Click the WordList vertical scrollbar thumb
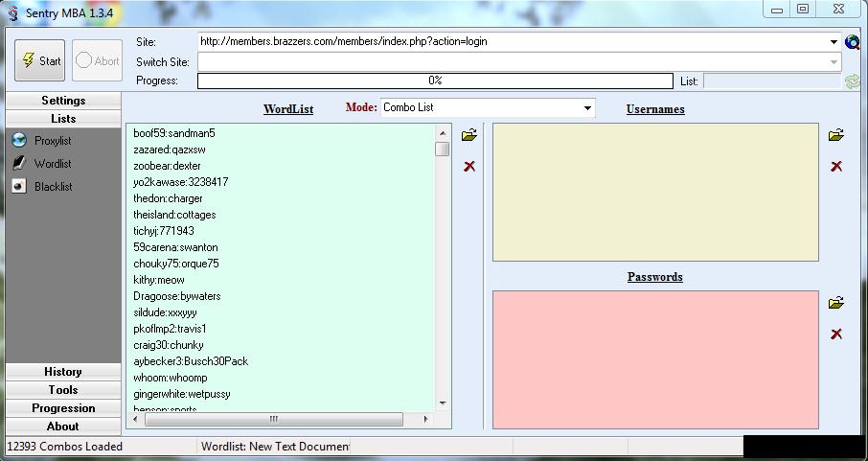 443,150
